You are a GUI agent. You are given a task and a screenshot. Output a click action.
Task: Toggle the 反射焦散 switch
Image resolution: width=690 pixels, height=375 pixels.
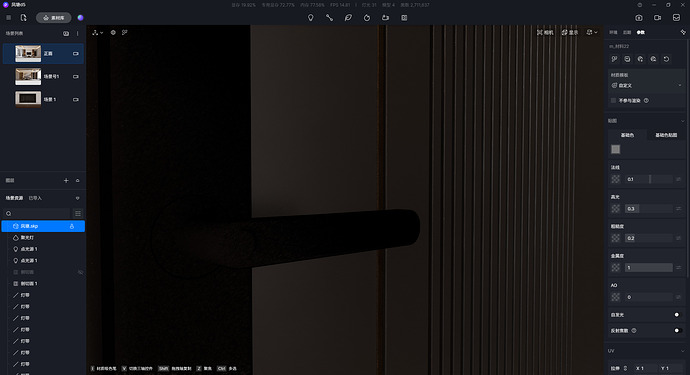click(678, 331)
